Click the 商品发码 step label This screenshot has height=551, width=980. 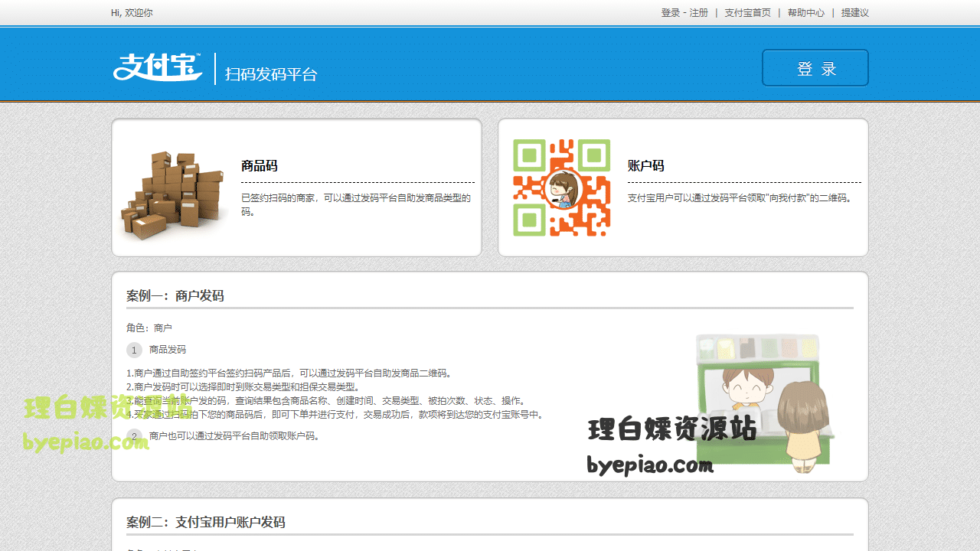168,350
